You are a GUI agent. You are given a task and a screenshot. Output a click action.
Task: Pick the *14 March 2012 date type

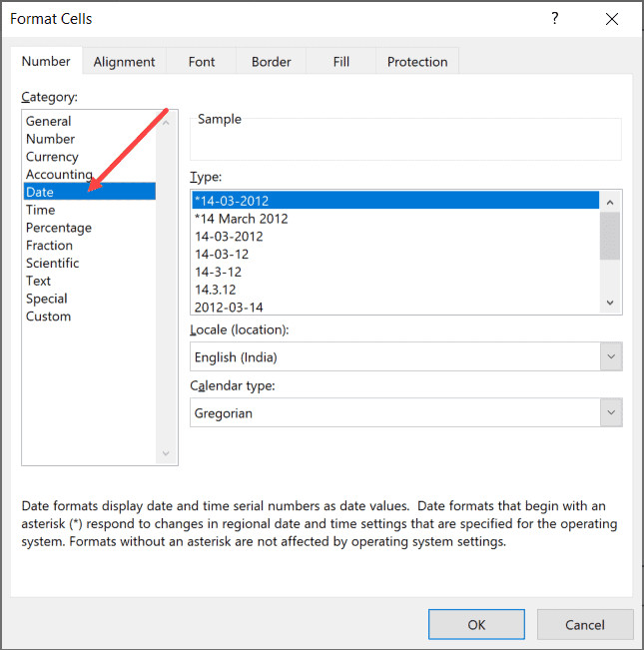pos(242,219)
